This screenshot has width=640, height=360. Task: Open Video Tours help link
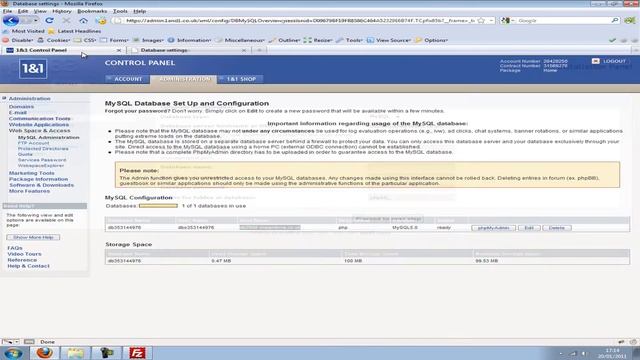24,254
